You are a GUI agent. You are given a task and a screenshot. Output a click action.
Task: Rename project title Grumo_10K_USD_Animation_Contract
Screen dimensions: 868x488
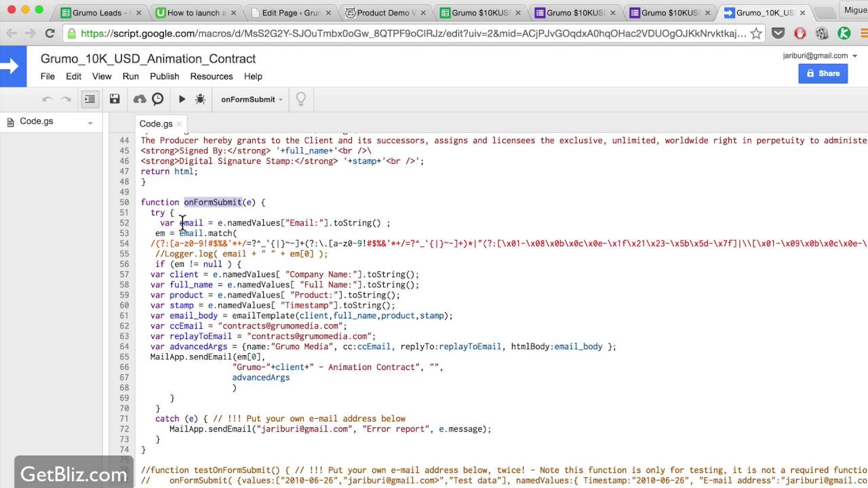pos(148,59)
